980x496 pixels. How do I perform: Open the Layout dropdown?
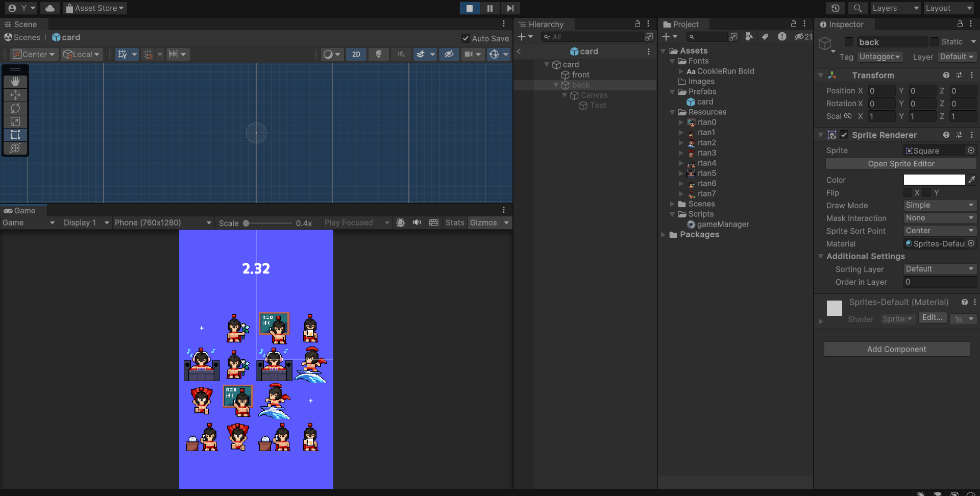tap(948, 8)
